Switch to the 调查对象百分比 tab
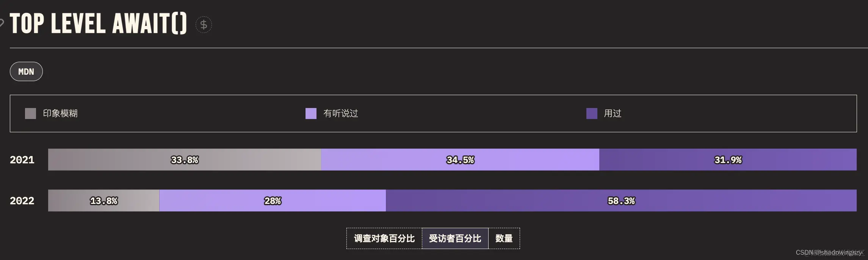868x260 pixels. (384, 238)
